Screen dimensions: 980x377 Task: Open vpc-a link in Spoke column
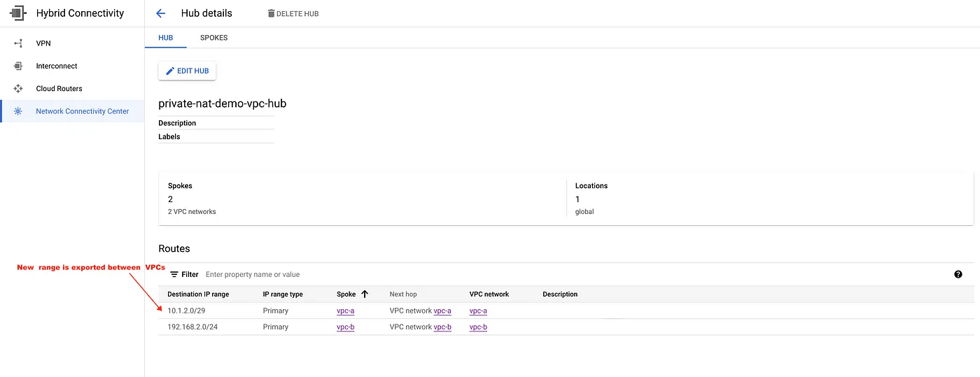345,311
